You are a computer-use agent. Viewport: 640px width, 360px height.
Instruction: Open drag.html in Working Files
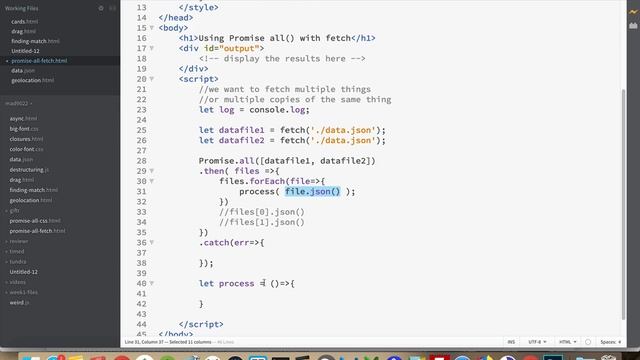pyautogui.click(x=23, y=31)
